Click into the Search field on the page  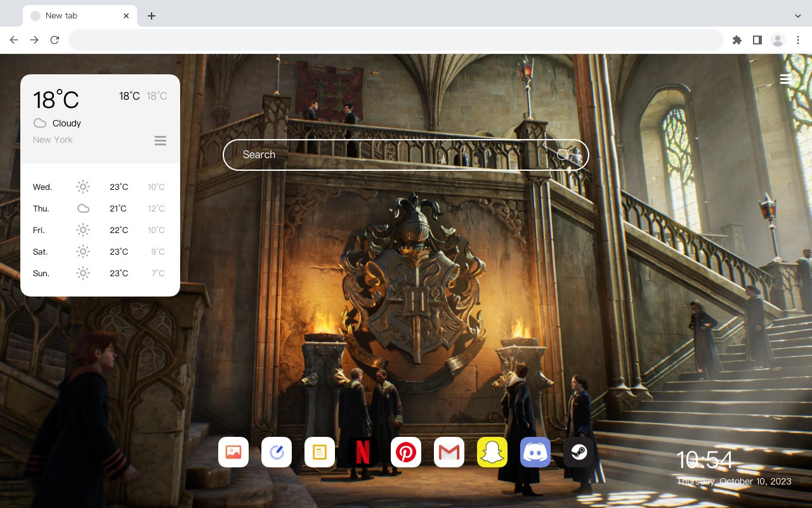[406, 155]
